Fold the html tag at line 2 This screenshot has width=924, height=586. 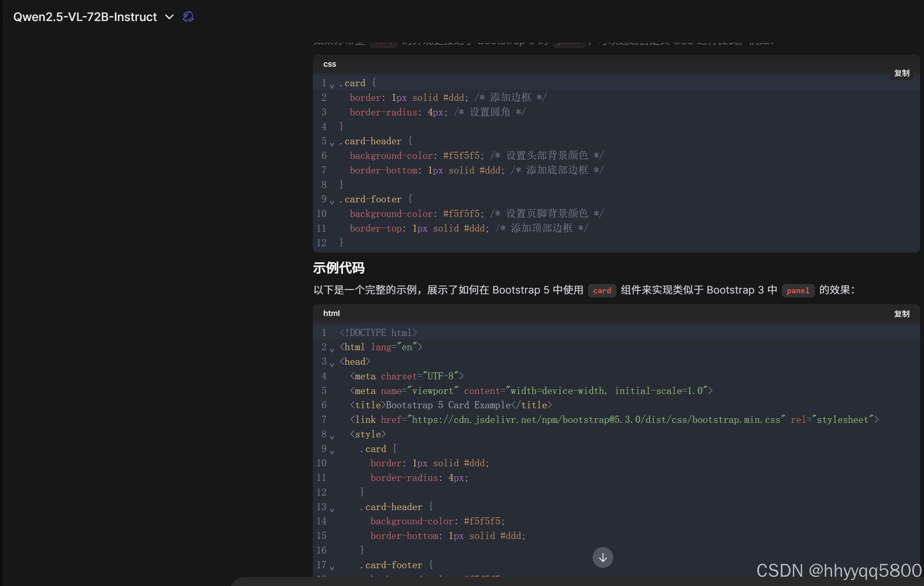(332, 350)
